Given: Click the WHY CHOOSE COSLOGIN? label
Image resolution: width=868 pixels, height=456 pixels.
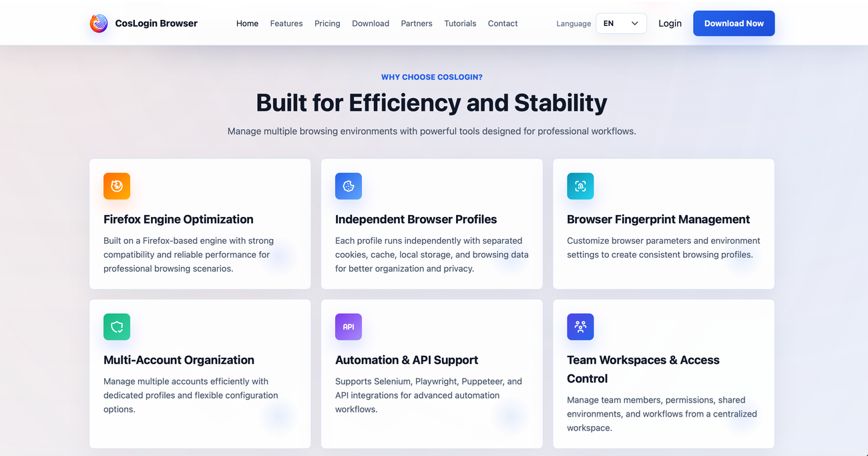Looking at the screenshot, I should [432, 77].
